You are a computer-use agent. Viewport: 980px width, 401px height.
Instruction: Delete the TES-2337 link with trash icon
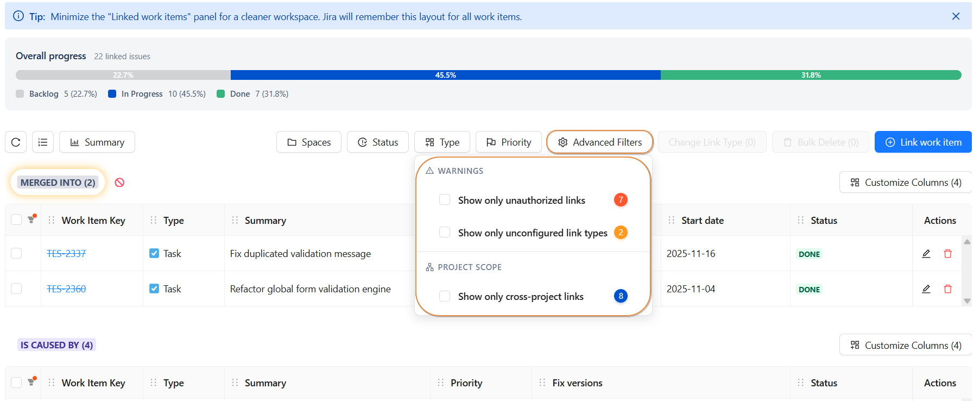coord(948,254)
